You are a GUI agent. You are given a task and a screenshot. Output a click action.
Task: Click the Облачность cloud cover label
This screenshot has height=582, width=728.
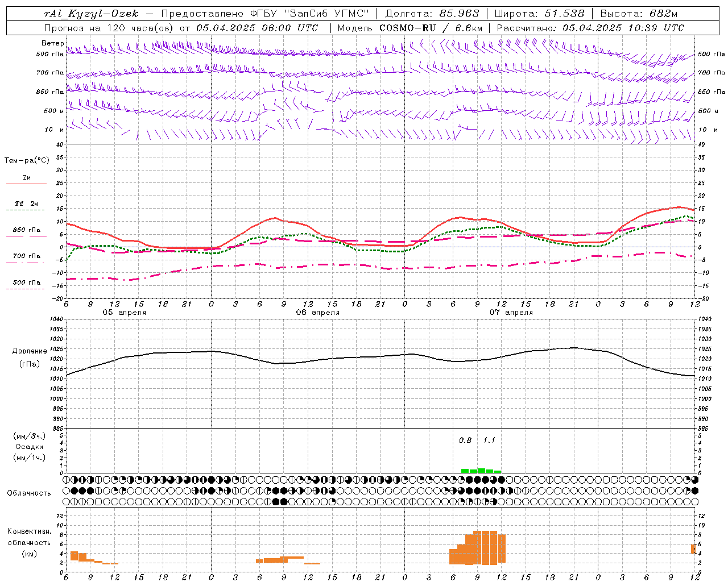tap(29, 493)
